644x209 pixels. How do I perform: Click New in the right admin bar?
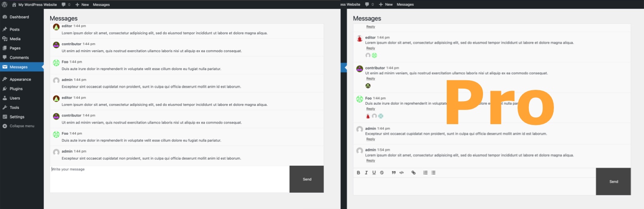[x=385, y=5]
